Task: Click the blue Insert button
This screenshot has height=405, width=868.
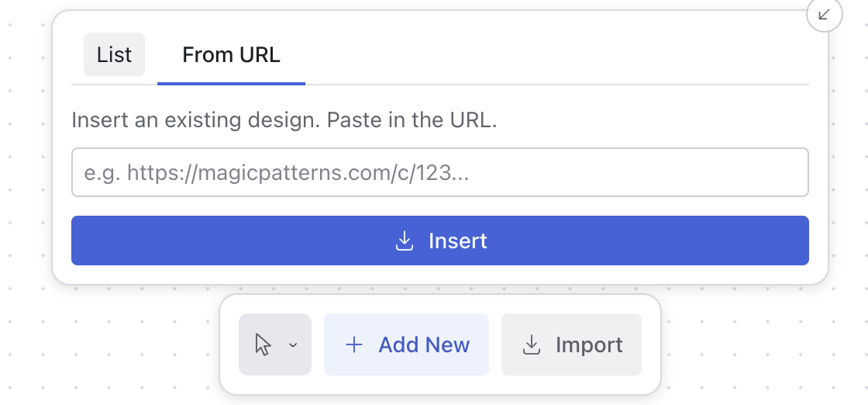Action: click(440, 241)
